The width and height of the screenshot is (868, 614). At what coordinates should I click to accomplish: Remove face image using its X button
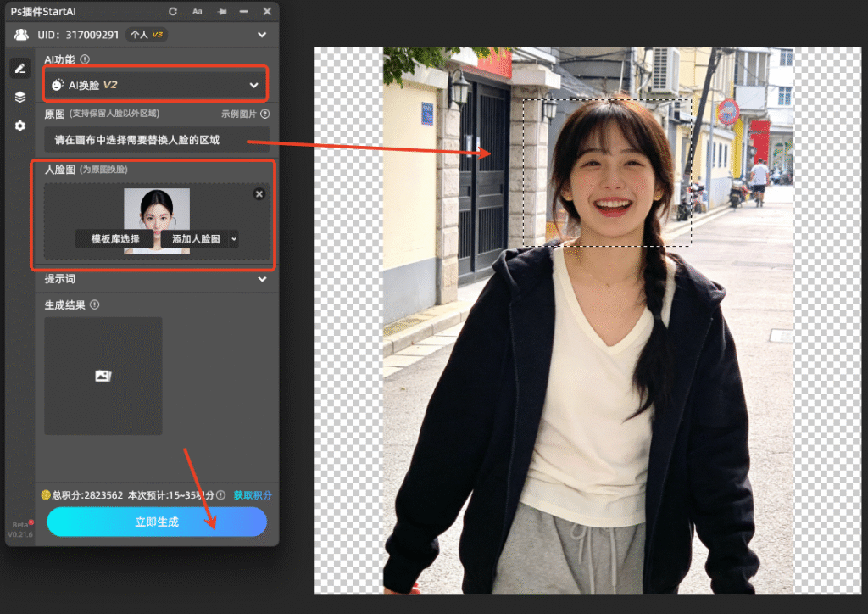tap(259, 193)
